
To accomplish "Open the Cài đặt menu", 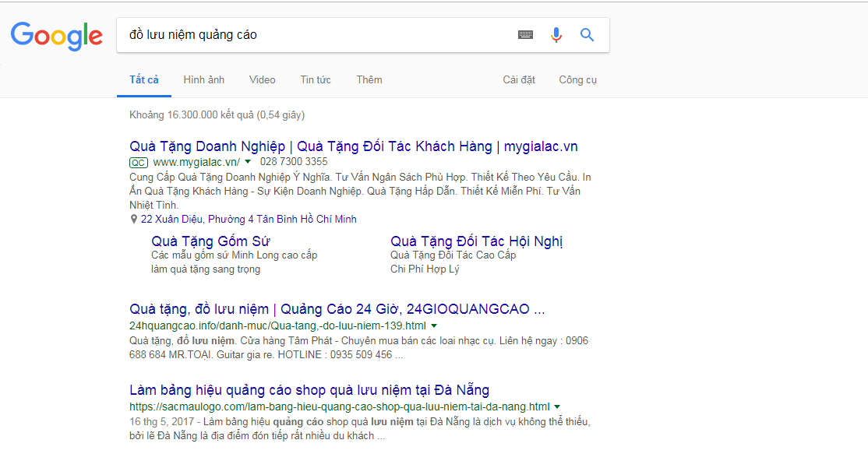I will tap(519, 79).
